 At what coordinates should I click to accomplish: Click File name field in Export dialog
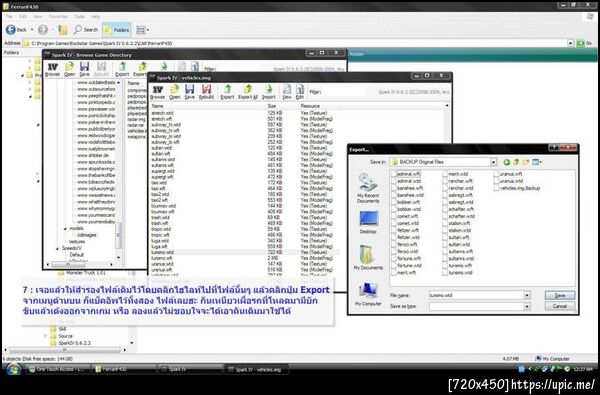coord(476,295)
